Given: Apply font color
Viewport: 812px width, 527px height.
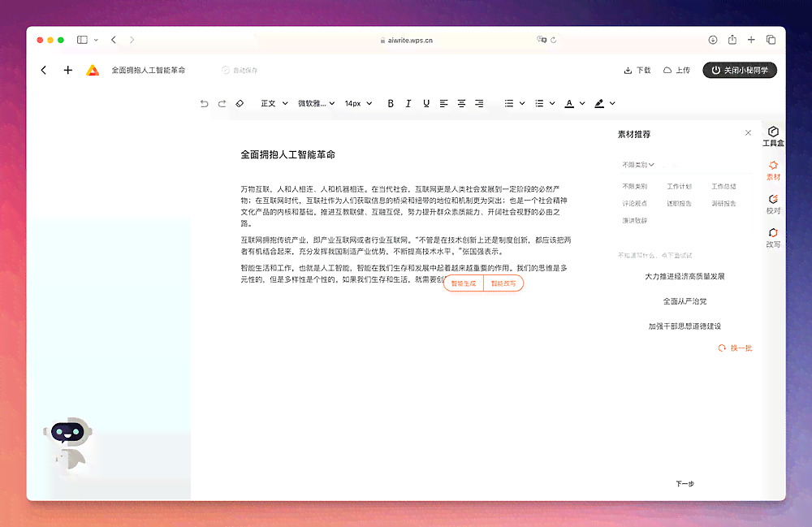Looking at the screenshot, I should 569,104.
